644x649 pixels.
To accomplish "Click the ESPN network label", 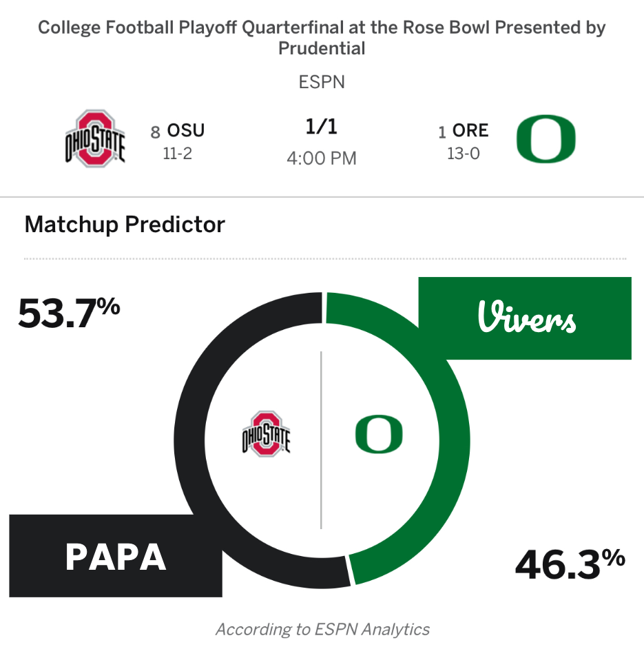I will [322, 83].
